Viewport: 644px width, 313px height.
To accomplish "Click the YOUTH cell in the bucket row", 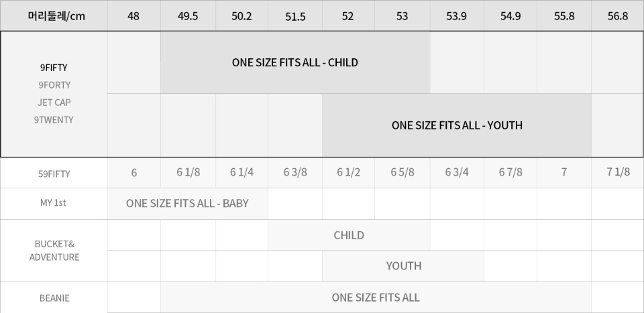I will tap(403, 266).
